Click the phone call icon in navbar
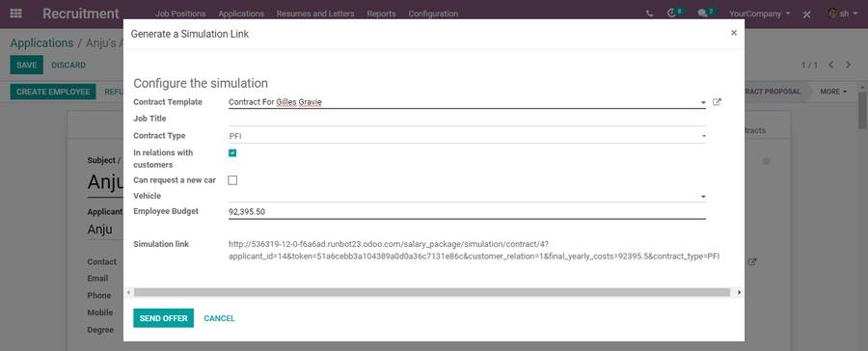Viewport: 868px width, 351px height. [x=649, y=13]
